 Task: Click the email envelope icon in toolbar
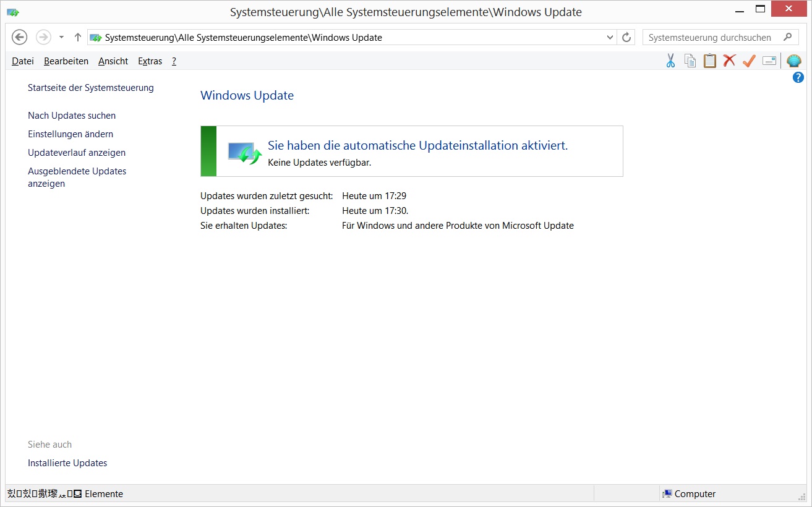pos(769,61)
